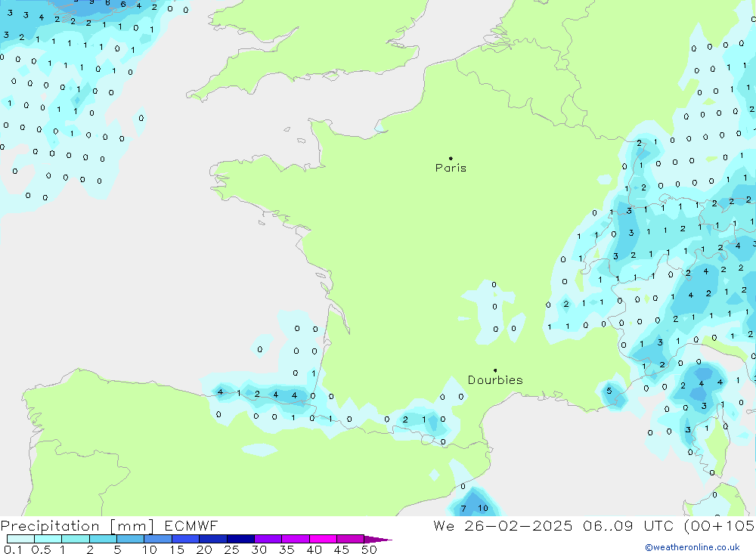The width and height of the screenshot is (756, 554).
Task: Click the '06..09 UTC' time range text
Action: pyautogui.click(x=627, y=525)
